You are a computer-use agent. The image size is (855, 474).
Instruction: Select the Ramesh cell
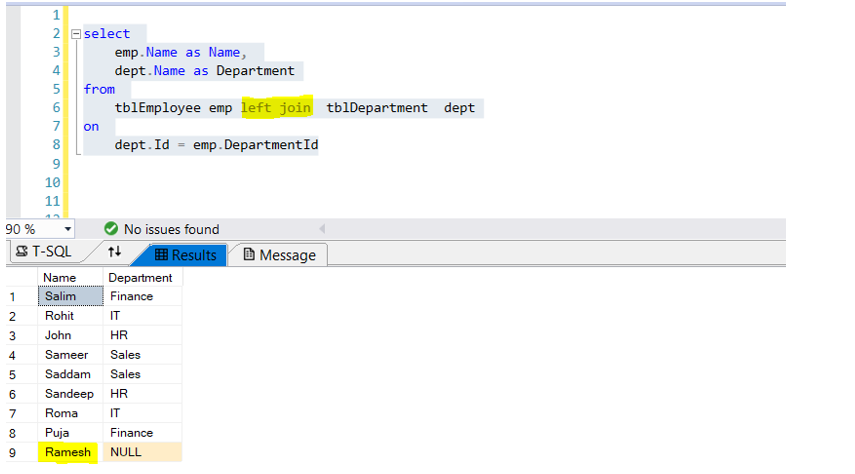(70, 452)
